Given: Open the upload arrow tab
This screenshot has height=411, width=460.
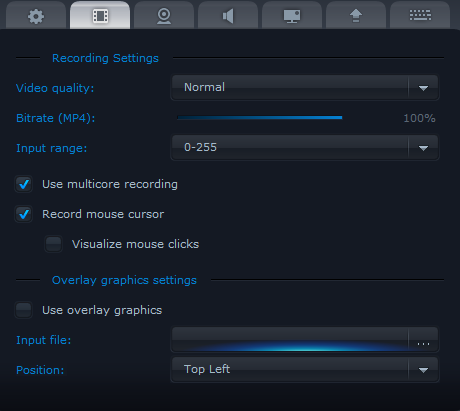Looking at the screenshot, I should (x=356, y=15).
